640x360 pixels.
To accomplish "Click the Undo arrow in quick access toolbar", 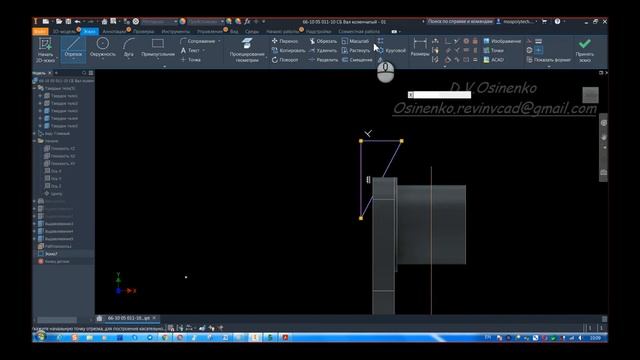I will tap(77, 21).
